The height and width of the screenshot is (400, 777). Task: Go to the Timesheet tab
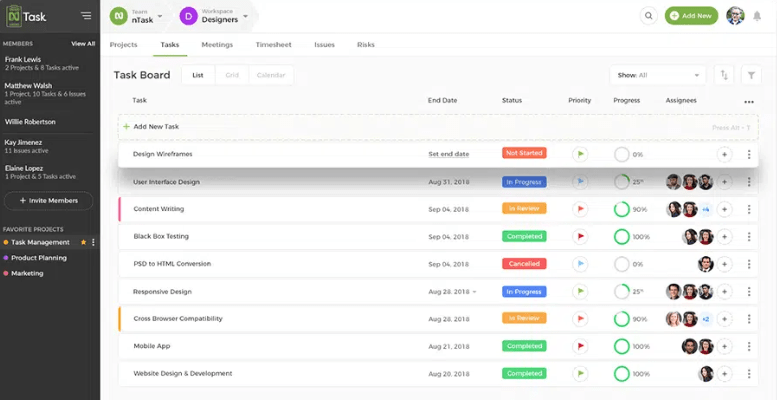pyautogui.click(x=273, y=45)
